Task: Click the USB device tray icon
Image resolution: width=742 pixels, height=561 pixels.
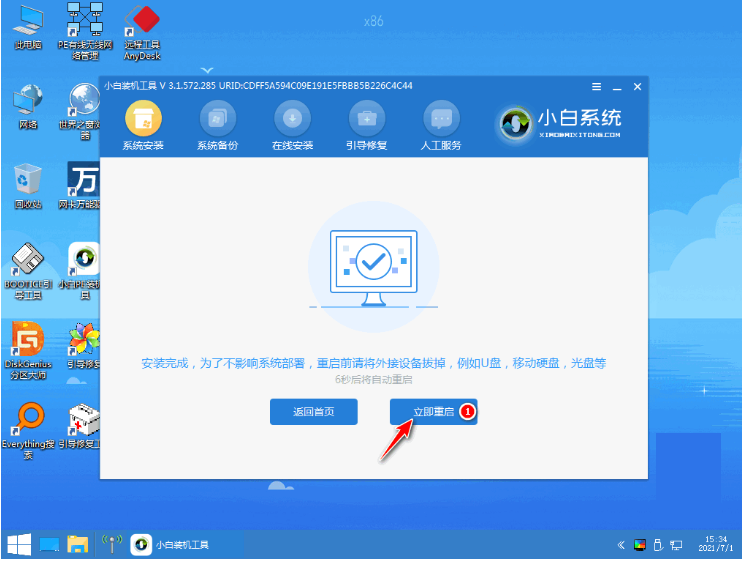Action: pos(658,545)
